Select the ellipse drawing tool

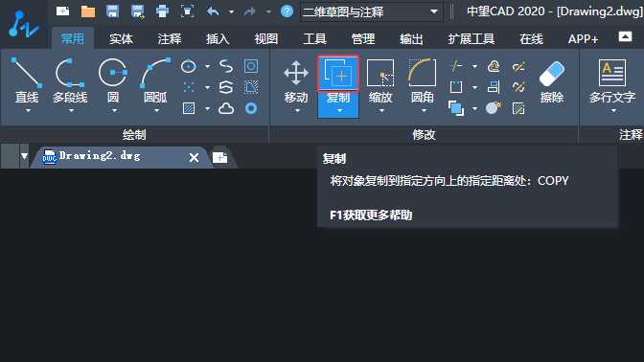click(189, 66)
